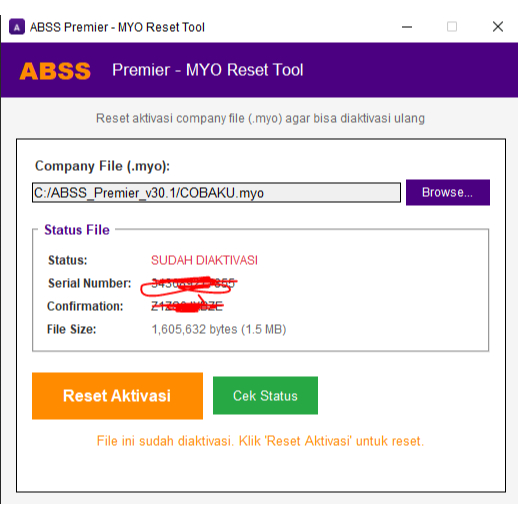
Task: Click the window title 'ABSS Premier - MYO Reset Tool'
Action: [x=117, y=27]
